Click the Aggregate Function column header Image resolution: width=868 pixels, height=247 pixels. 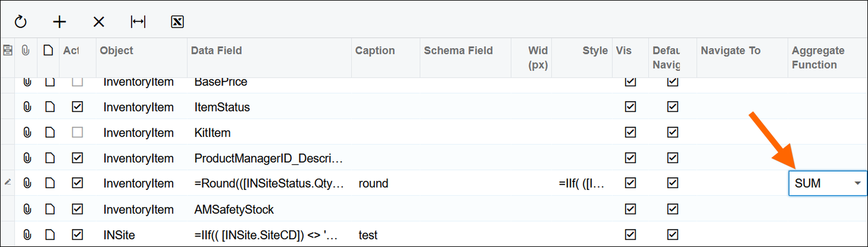pos(818,57)
